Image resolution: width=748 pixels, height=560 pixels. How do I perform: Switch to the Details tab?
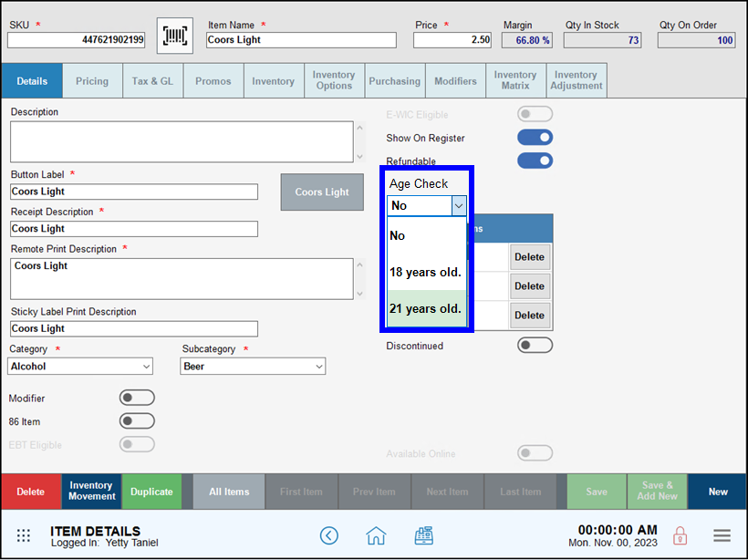(x=32, y=80)
